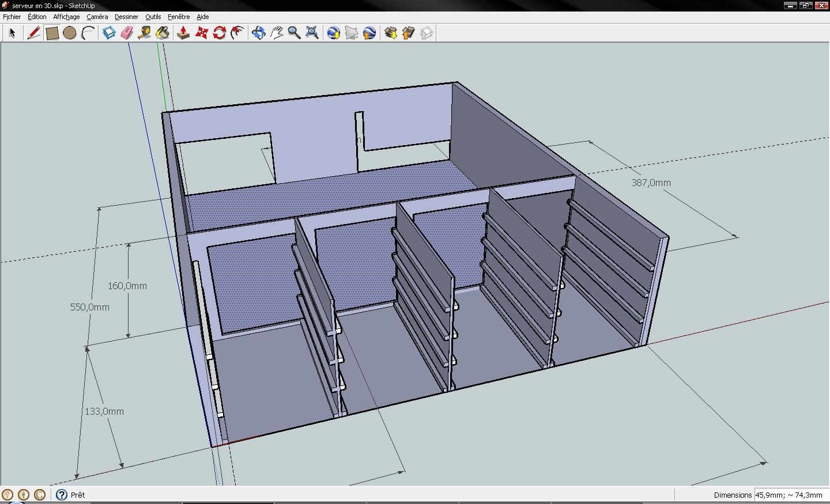Select the arrow Select tool
The width and height of the screenshot is (830, 504).
(x=12, y=33)
